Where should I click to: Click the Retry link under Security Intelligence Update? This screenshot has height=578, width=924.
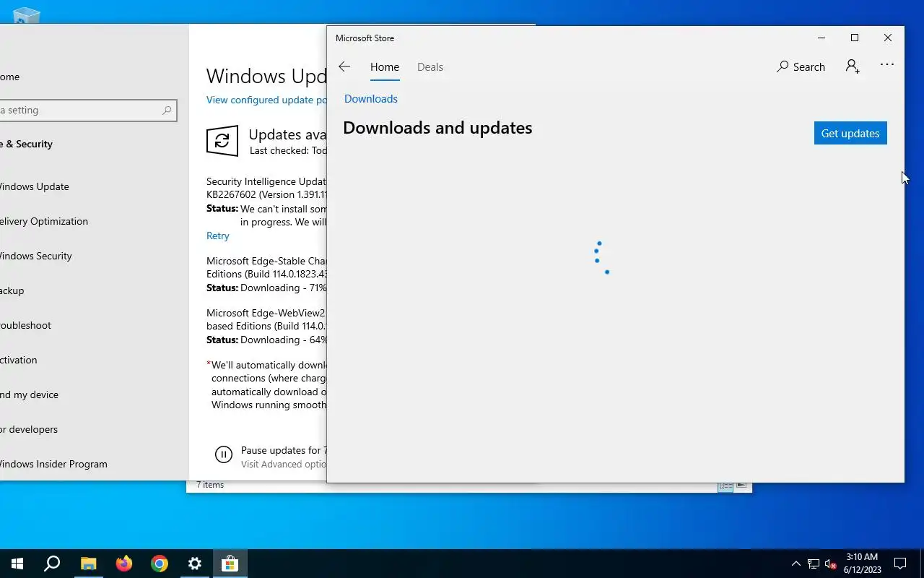217,236
